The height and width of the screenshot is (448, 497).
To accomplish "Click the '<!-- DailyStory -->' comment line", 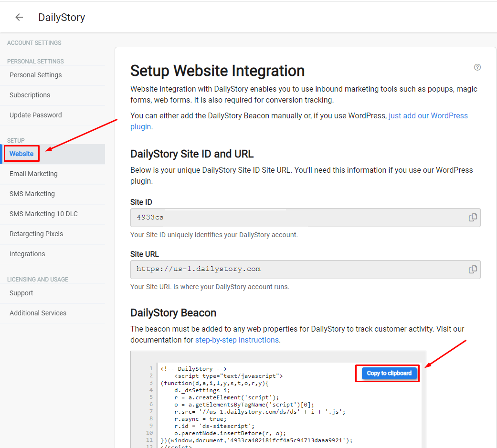I will [193, 369].
